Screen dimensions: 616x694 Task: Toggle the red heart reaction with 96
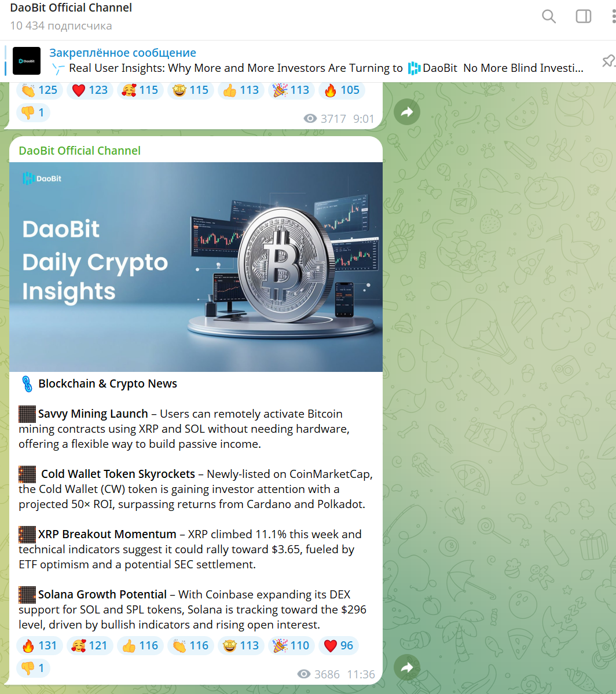pos(339,646)
